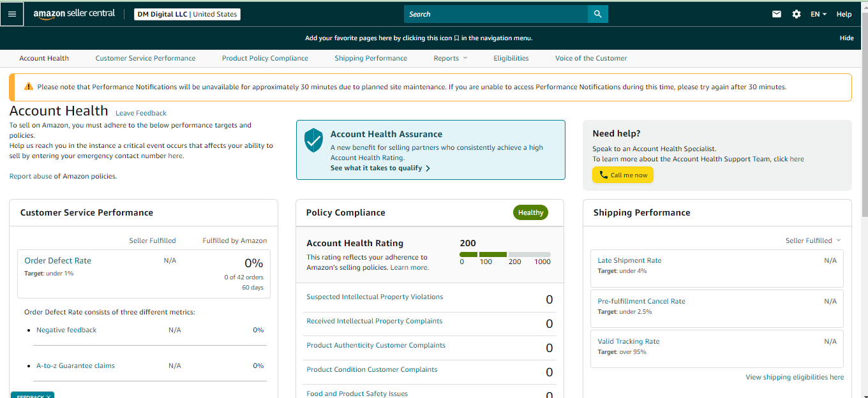Viewport: 868px width, 398px height.
Task: Click the Account Health Assurance shield icon
Action: (x=313, y=140)
